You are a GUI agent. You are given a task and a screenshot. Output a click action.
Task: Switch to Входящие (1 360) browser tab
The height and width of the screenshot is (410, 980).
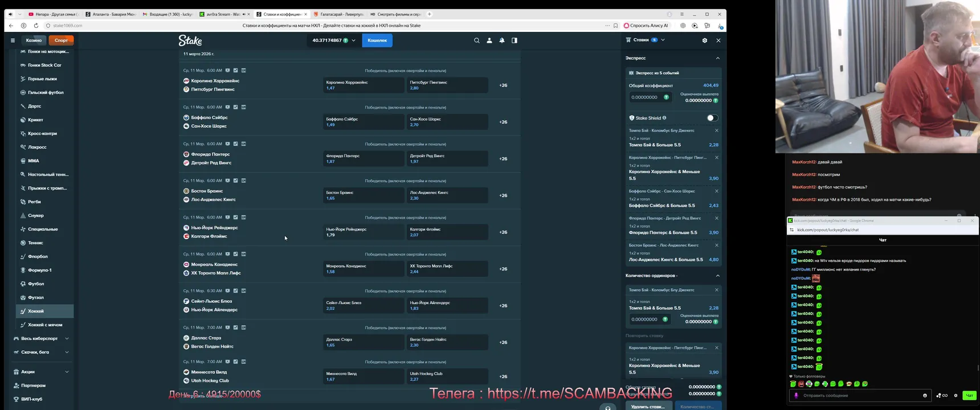168,14
